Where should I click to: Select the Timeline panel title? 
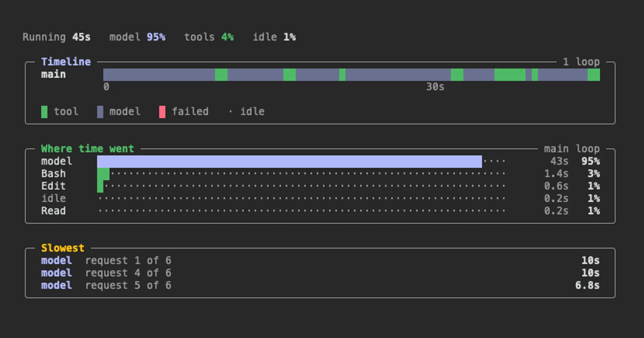point(66,62)
